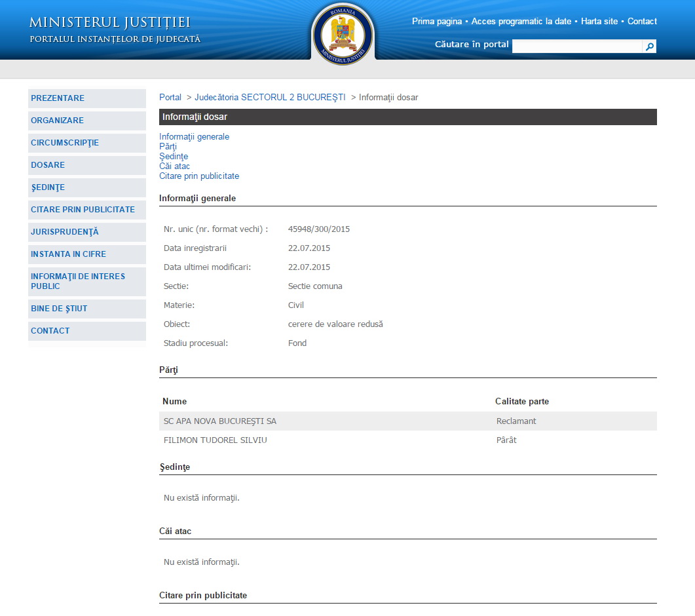Click the search magnifier icon
This screenshot has width=695, height=616.
tap(649, 47)
